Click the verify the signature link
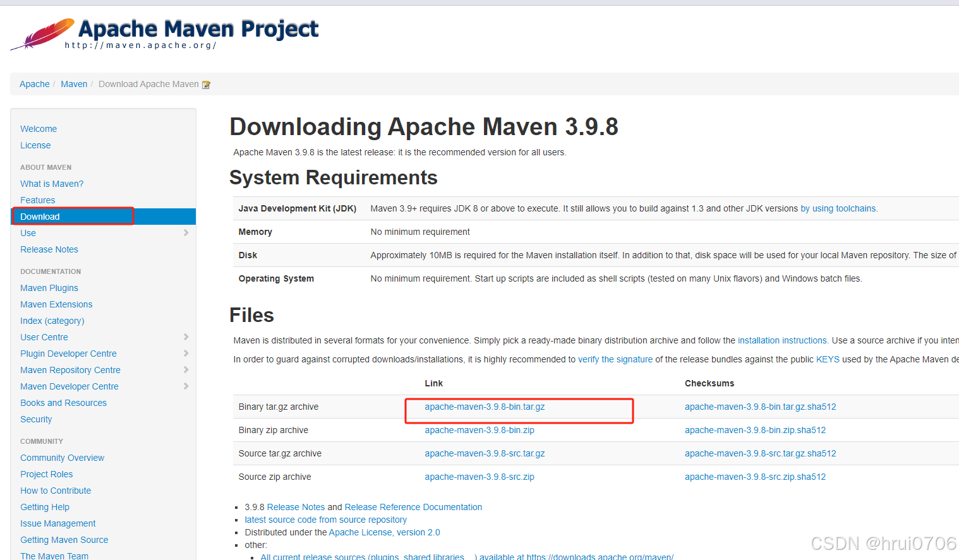The height and width of the screenshot is (560, 959). click(x=615, y=359)
